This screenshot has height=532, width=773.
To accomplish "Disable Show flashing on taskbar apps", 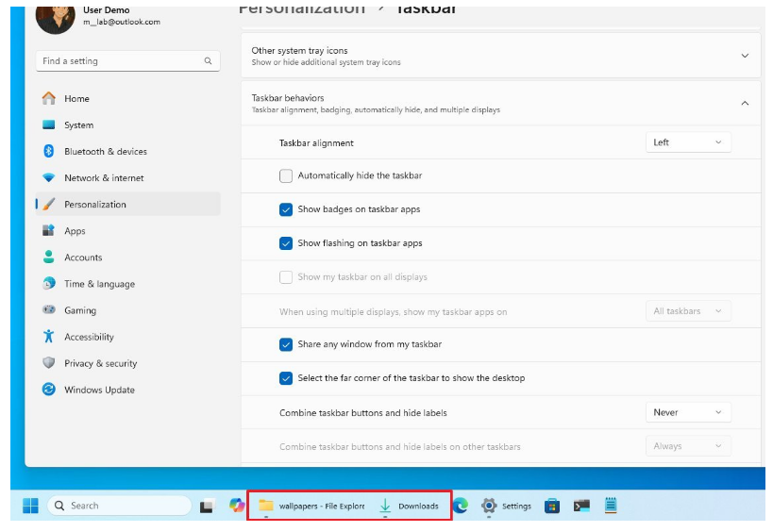I will pyautogui.click(x=286, y=243).
